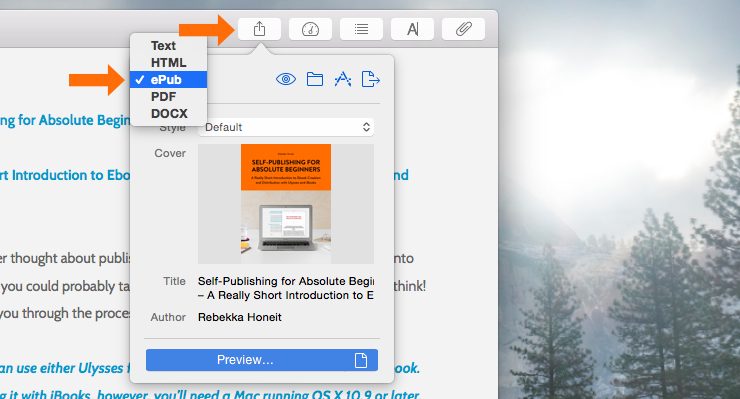Click the eye preview icon in export panel
This screenshot has height=399, width=740.
(x=286, y=79)
